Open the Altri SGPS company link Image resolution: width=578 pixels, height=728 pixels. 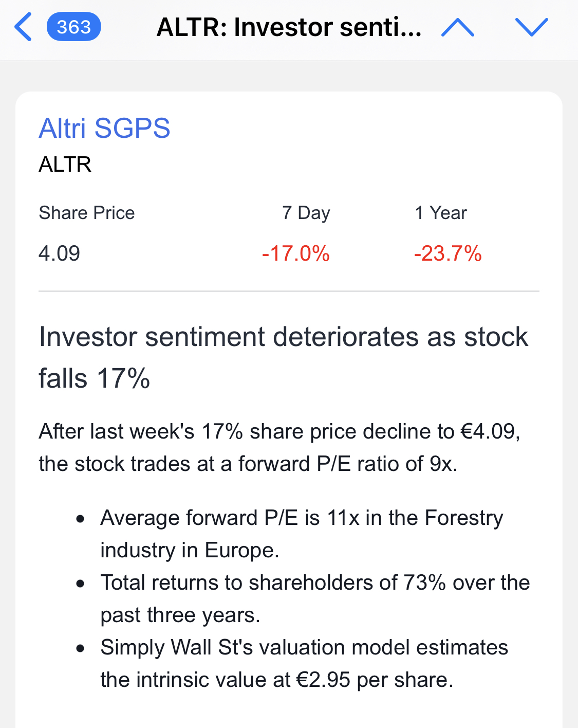click(x=104, y=128)
